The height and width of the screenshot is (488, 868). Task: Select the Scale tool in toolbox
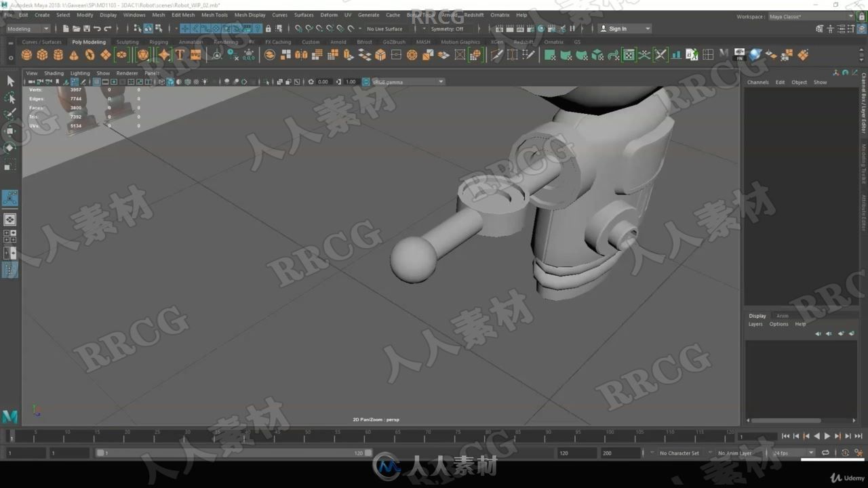coord(10,165)
